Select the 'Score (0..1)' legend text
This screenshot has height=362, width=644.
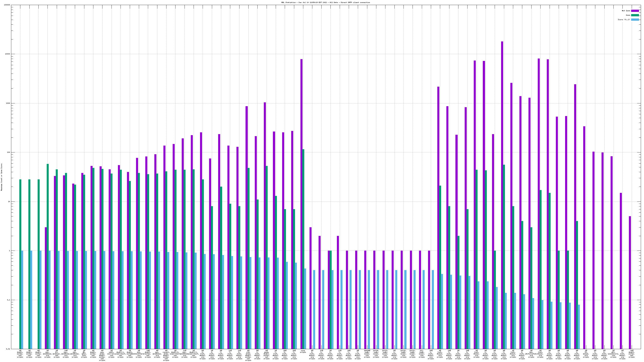click(624, 20)
